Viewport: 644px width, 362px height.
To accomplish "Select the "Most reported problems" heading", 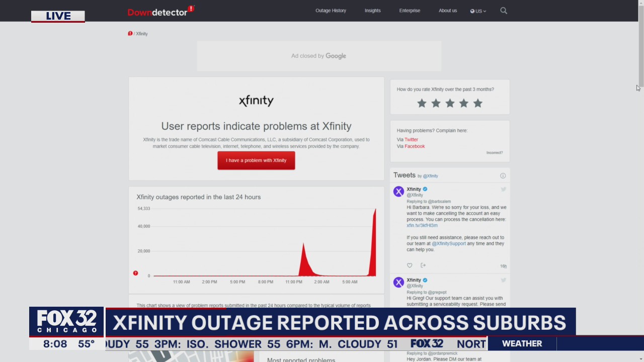I will (x=301, y=359).
